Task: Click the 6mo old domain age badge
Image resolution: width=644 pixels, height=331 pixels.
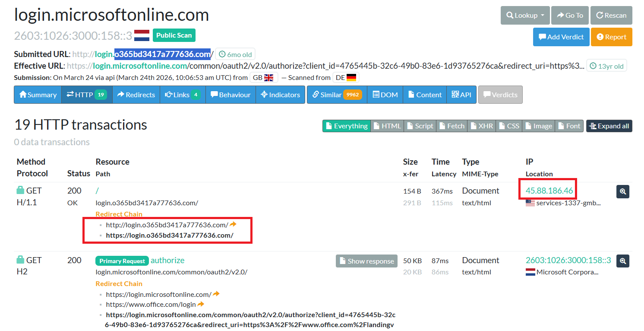Action: (x=235, y=54)
